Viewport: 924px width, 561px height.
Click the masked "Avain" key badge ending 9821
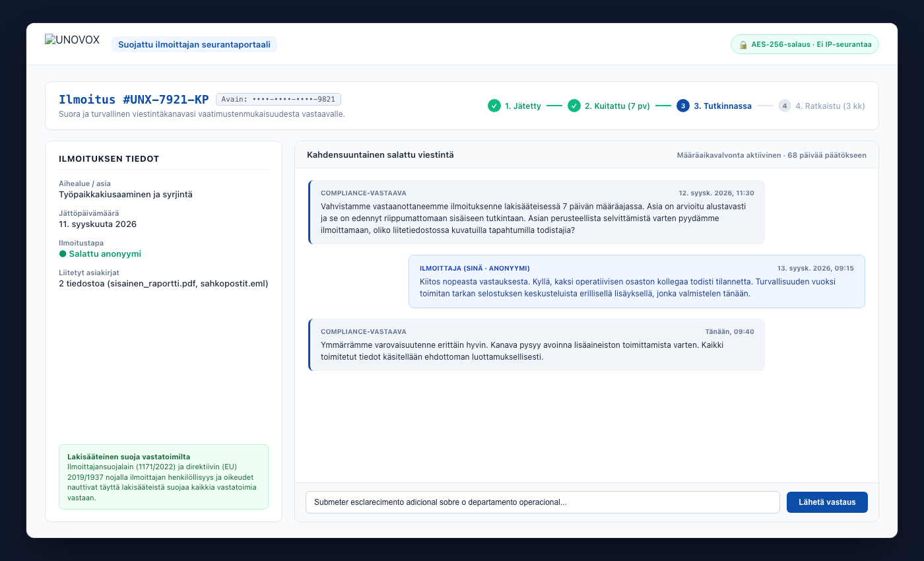[279, 100]
